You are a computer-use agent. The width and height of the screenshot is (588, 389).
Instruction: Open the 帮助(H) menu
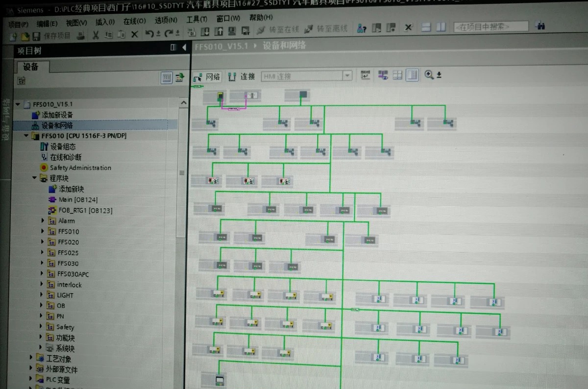click(x=261, y=17)
